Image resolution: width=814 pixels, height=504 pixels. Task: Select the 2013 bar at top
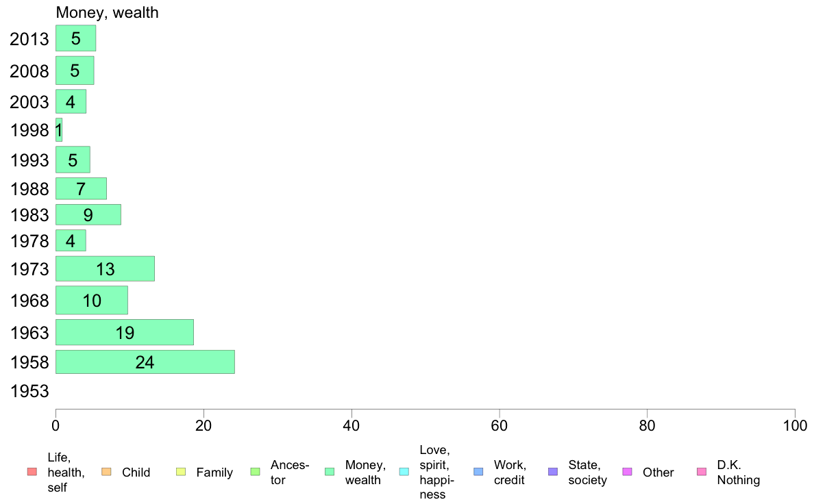(76, 38)
